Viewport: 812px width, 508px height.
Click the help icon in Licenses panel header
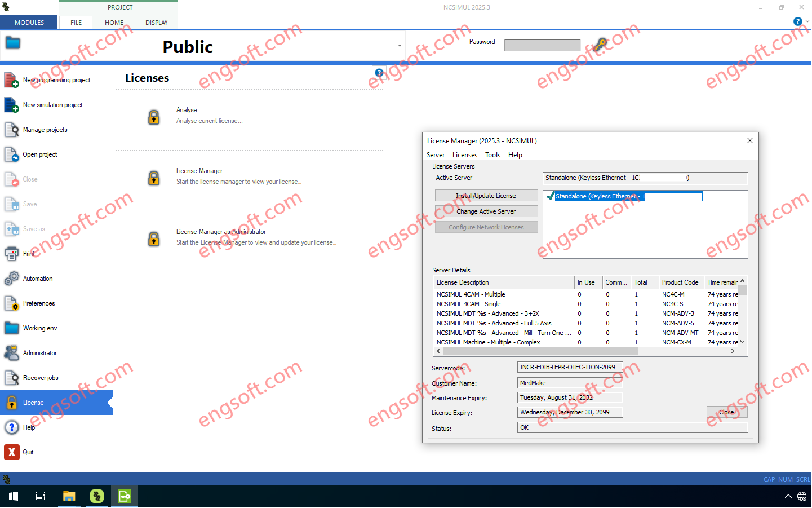point(379,73)
